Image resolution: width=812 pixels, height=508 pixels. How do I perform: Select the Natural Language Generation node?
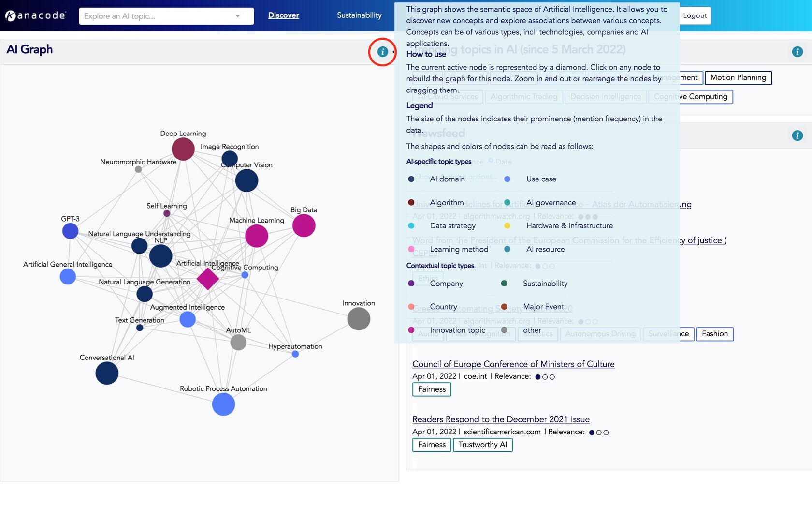point(145,294)
